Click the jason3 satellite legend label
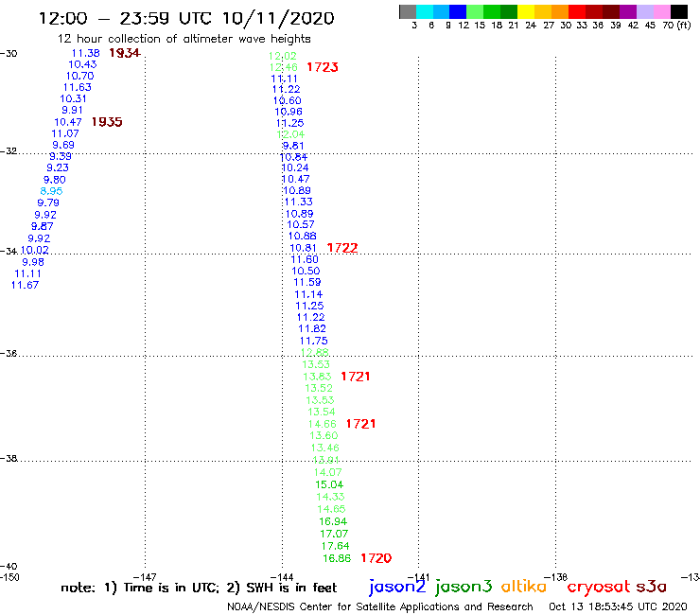700x615 pixels. 464,587
